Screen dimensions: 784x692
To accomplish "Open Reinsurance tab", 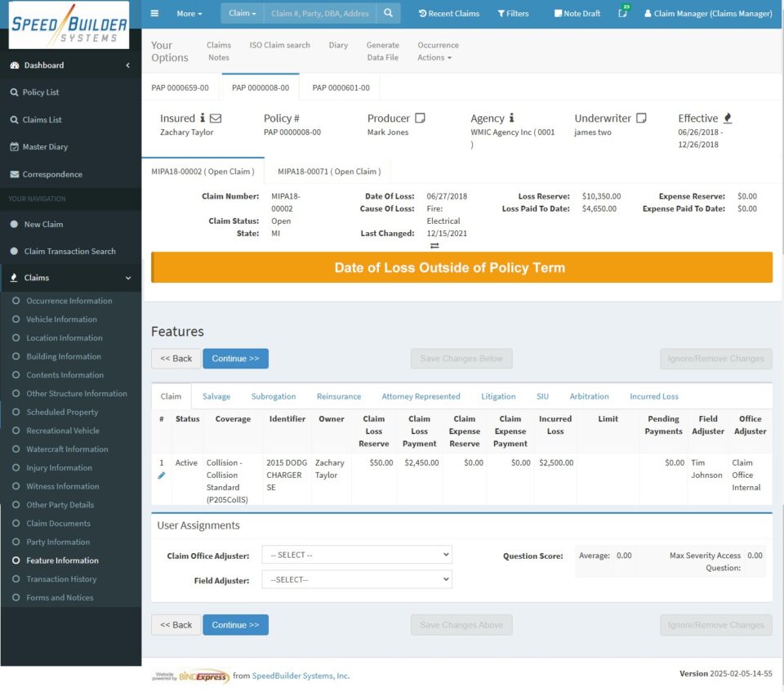I will (338, 396).
